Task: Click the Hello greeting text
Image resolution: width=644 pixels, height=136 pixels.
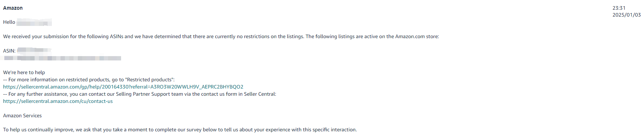Action: 9,22
